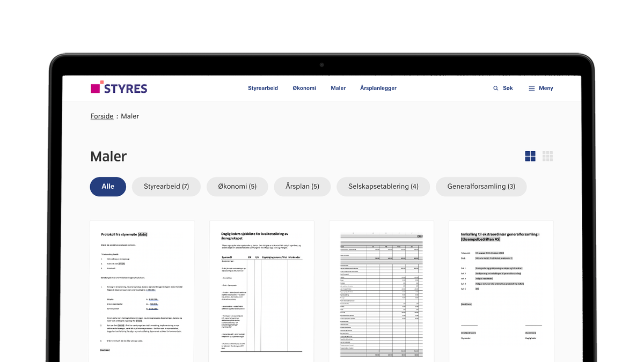Switch to small grid view icon
The height and width of the screenshot is (362, 644).
(x=547, y=156)
